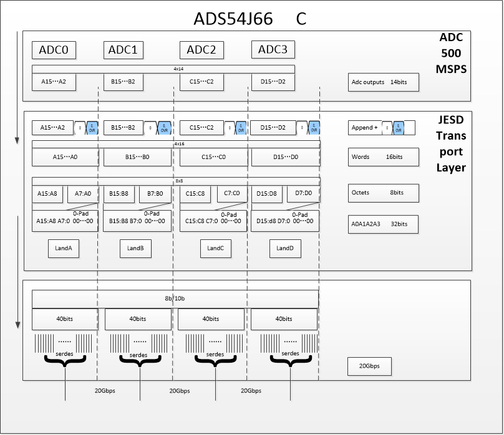Select the LandC box
The width and height of the screenshot is (504, 435).
pyautogui.click(x=216, y=249)
